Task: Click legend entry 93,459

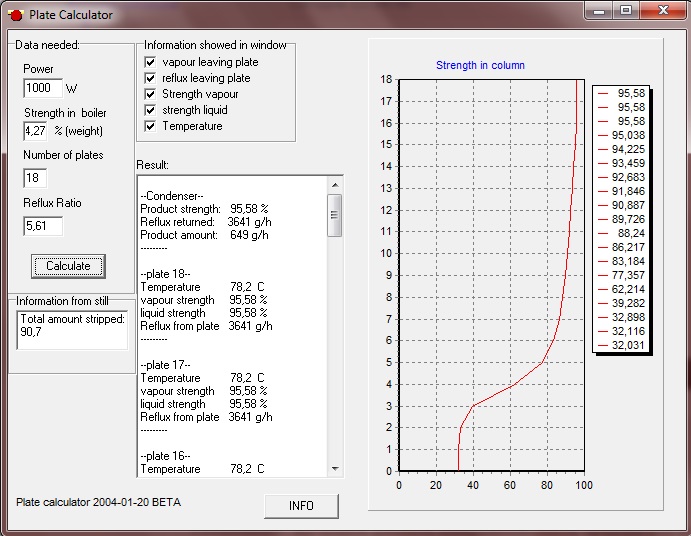Action: coord(621,164)
